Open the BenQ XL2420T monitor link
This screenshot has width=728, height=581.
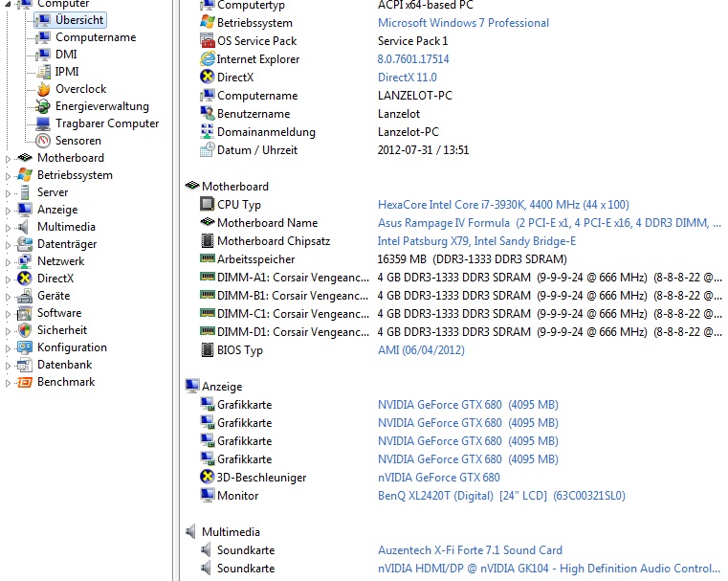click(x=501, y=496)
